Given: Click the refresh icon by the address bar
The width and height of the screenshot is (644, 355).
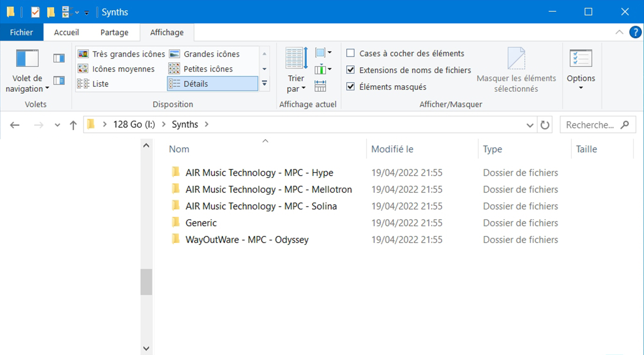Looking at the screenshot, I should click(x=544, y=125).
